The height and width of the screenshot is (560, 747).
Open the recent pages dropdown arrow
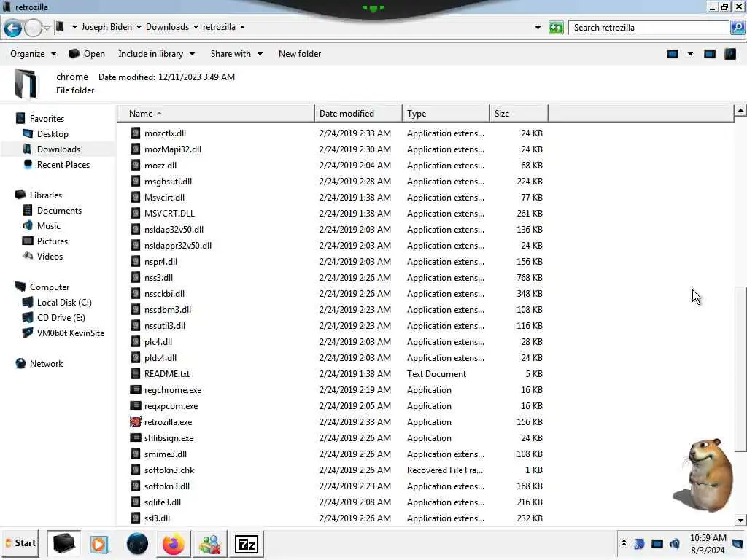coord(47,28)
